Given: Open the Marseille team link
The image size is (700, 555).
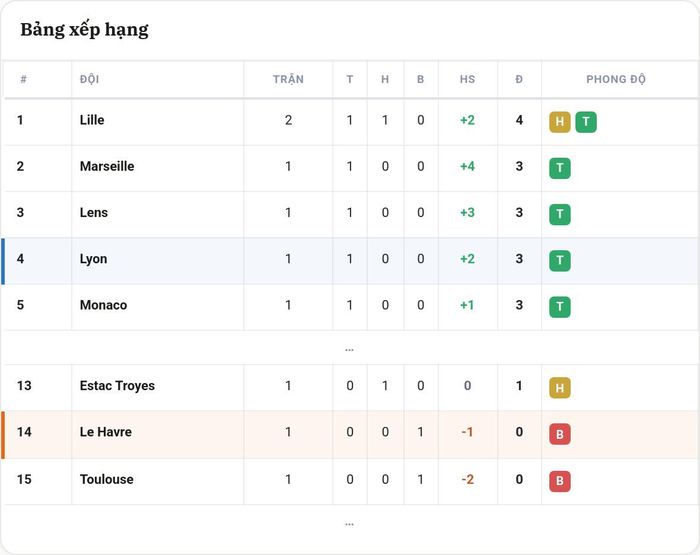Looking at the screenshot, I should (107, 166).
